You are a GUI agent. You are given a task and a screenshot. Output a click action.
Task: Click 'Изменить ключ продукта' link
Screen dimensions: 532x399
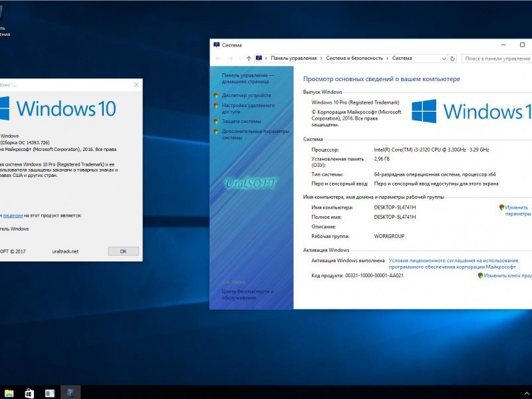507,275
